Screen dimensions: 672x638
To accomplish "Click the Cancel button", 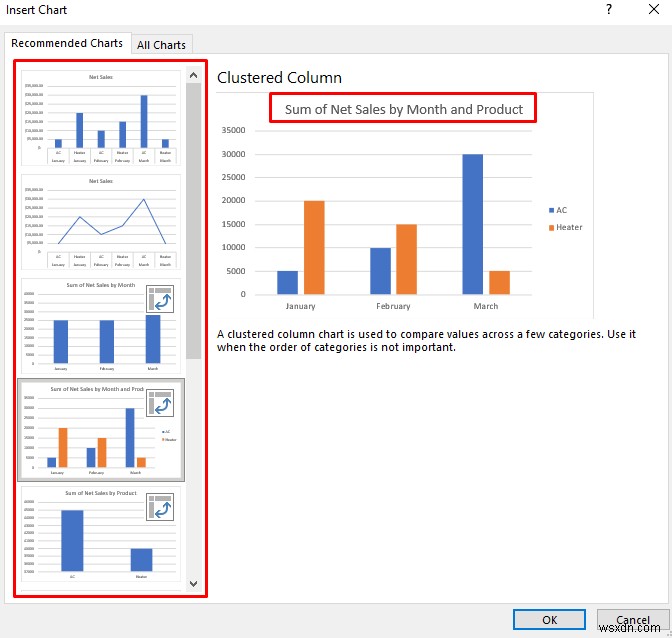I will click(633, 620).
